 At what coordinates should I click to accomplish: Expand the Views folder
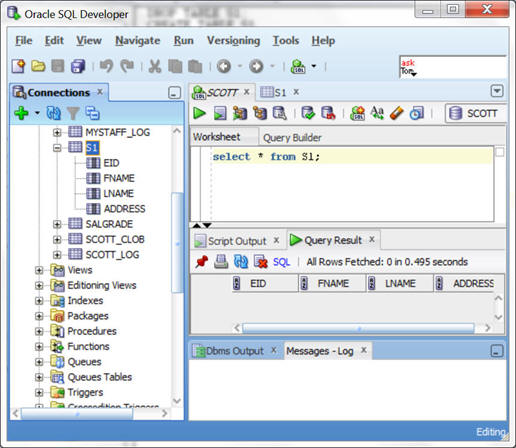39,270
